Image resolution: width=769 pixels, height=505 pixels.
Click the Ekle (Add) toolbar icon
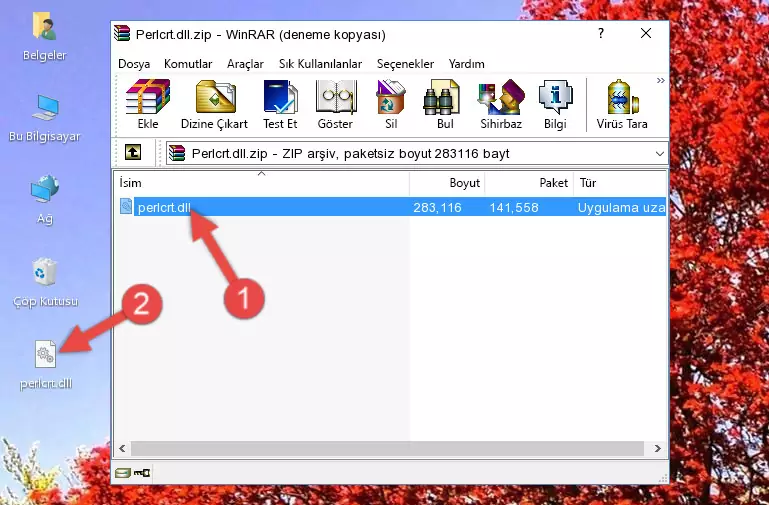[148, 104]
